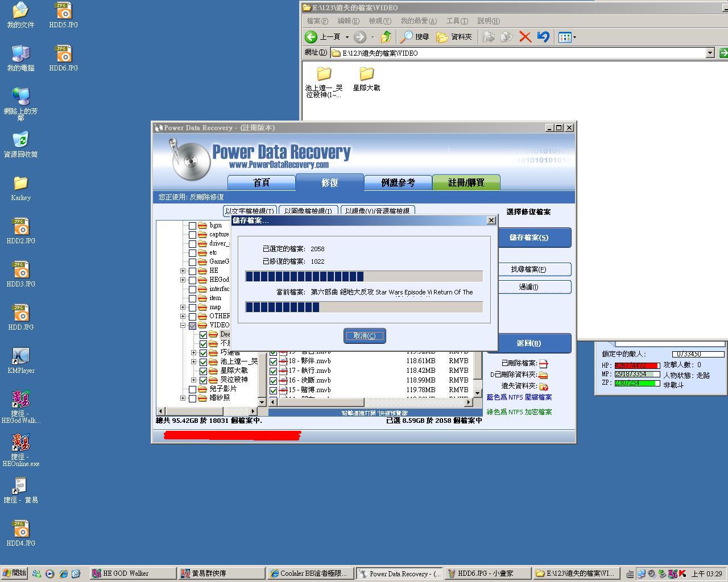Screen dimensions: 728x582
Task: Select 網路上的芳鄰 desktop icon
Action: point(20,105)
